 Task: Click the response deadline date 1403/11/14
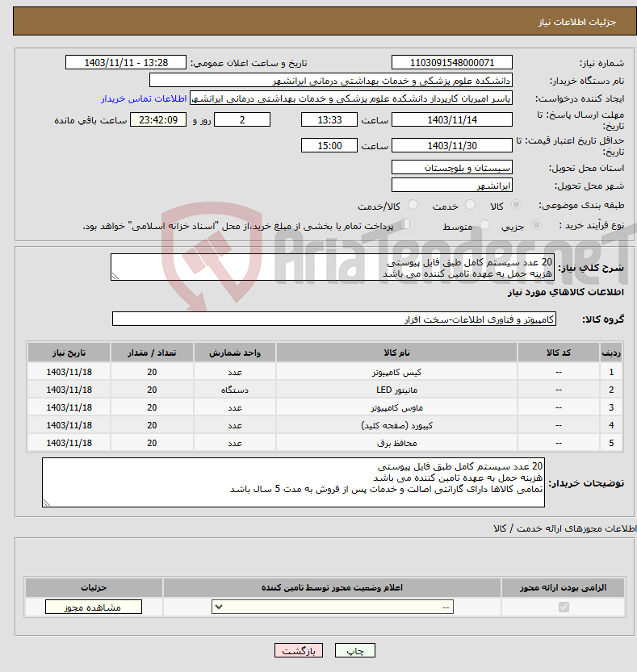(452, 119)
